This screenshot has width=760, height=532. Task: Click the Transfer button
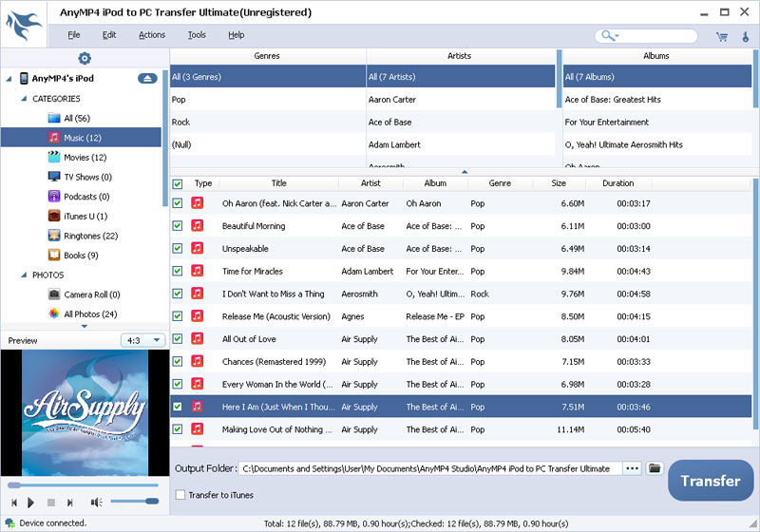point(711,480)
